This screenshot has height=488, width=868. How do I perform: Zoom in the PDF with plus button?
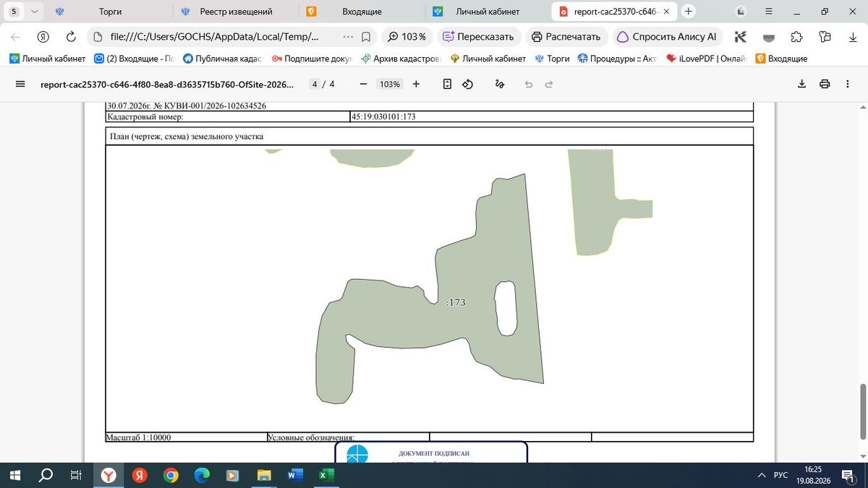pyautogui.click(x=416, y=84)
